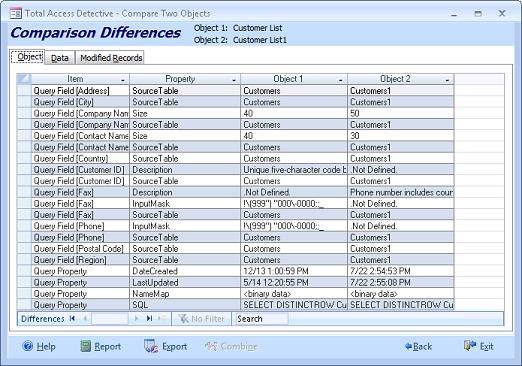Select the Query Field [City] item cell

pyautogui.click(x=80, y=102)
